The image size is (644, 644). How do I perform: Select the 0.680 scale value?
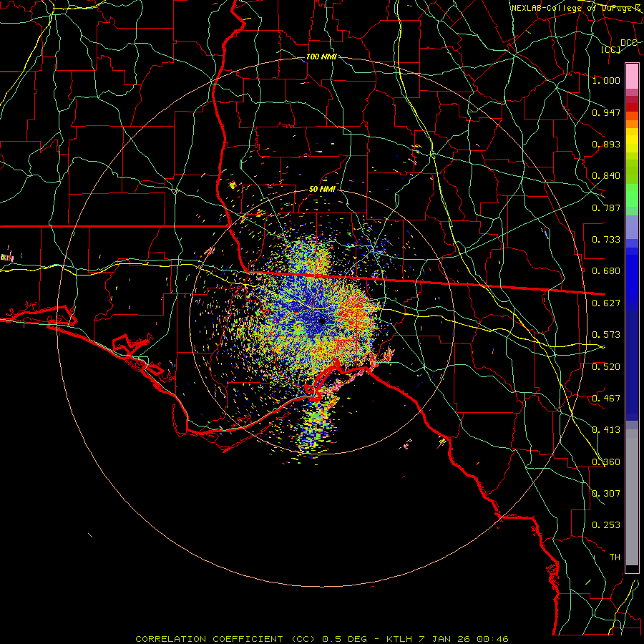pos(606,271)
